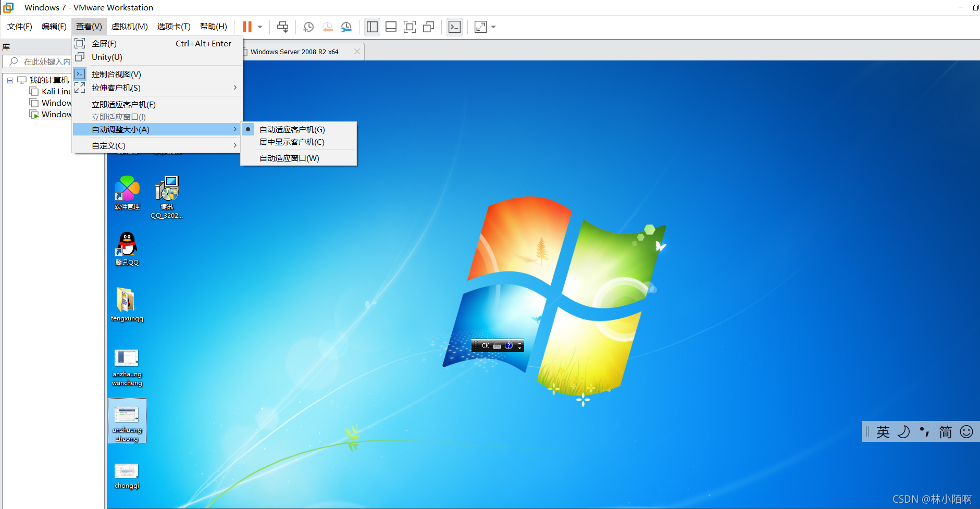980x509 pixels.
Task: Click the CH language bar indicator
Action: coord(486,346)
